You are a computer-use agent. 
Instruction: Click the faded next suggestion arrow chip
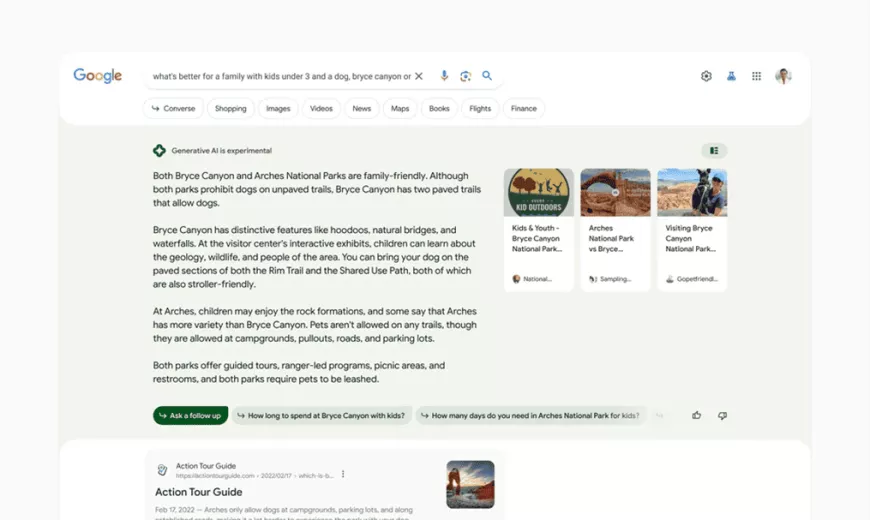click(x=659, y=415)
